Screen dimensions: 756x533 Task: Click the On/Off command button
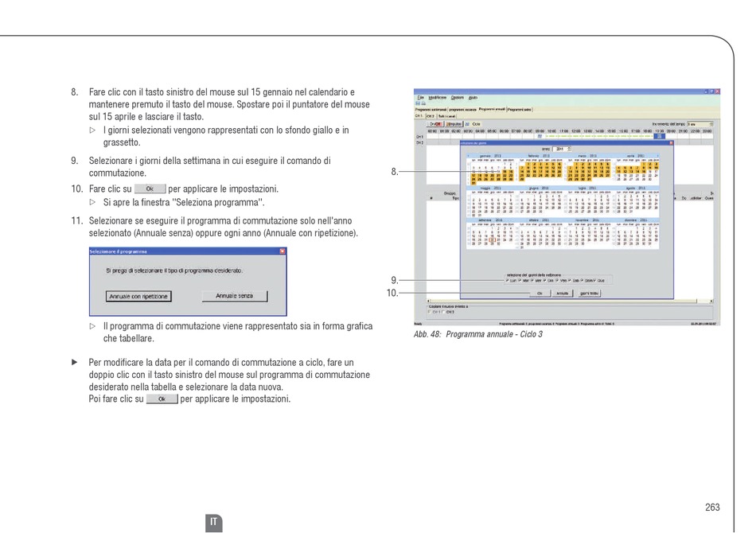435,124
